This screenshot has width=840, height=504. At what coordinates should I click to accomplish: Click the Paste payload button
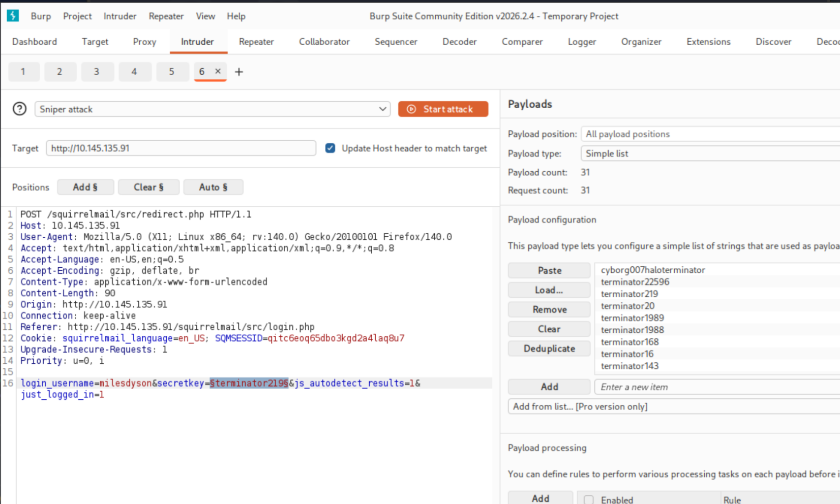pos(549,270)
